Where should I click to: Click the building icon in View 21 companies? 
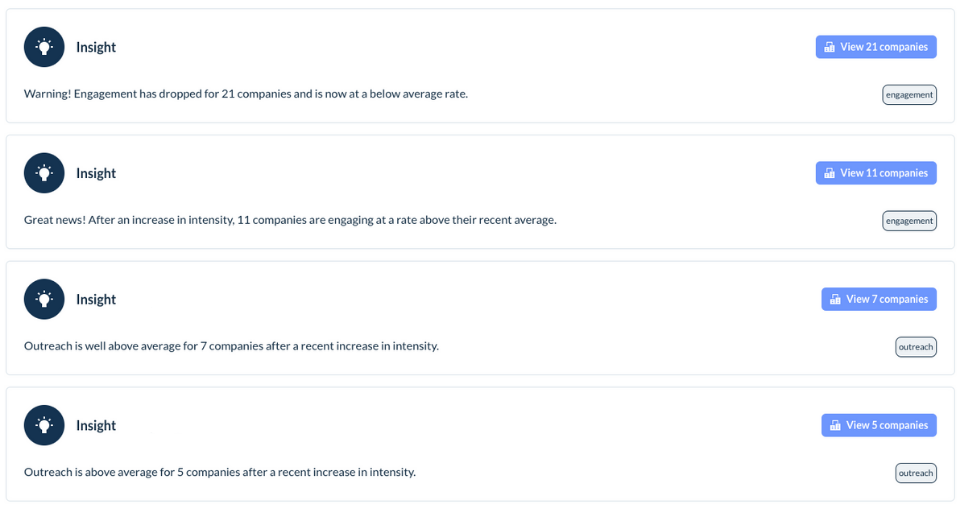coord(830,47)
